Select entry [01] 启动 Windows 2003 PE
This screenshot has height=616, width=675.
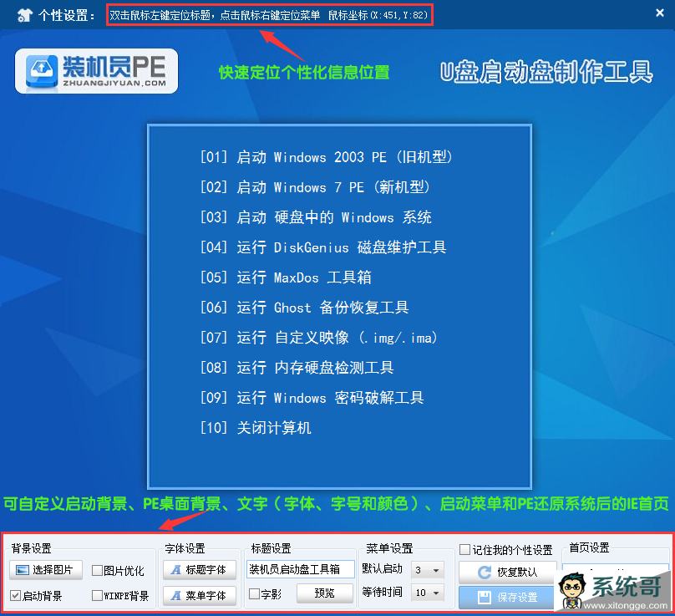tap(327, 157)
